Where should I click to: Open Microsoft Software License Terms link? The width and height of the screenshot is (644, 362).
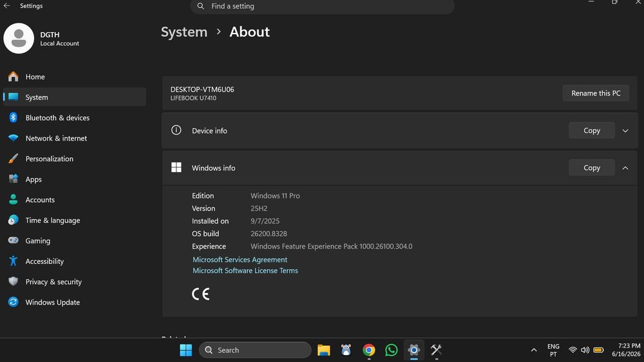click(245, 271)
